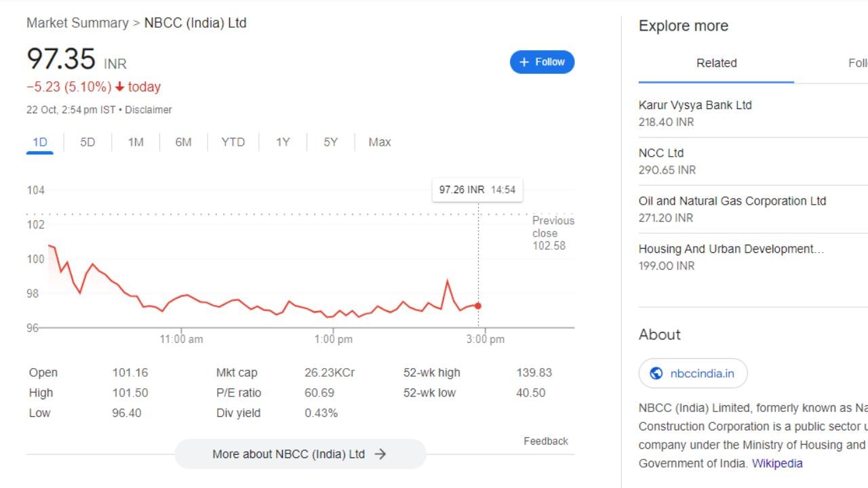868x488 pixels.
Task: Select the Max time range tab
Action: click(380, 142)
